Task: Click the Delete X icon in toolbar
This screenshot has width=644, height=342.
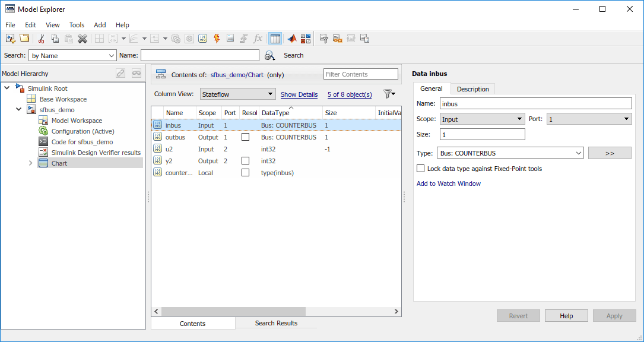Action: 83,39
